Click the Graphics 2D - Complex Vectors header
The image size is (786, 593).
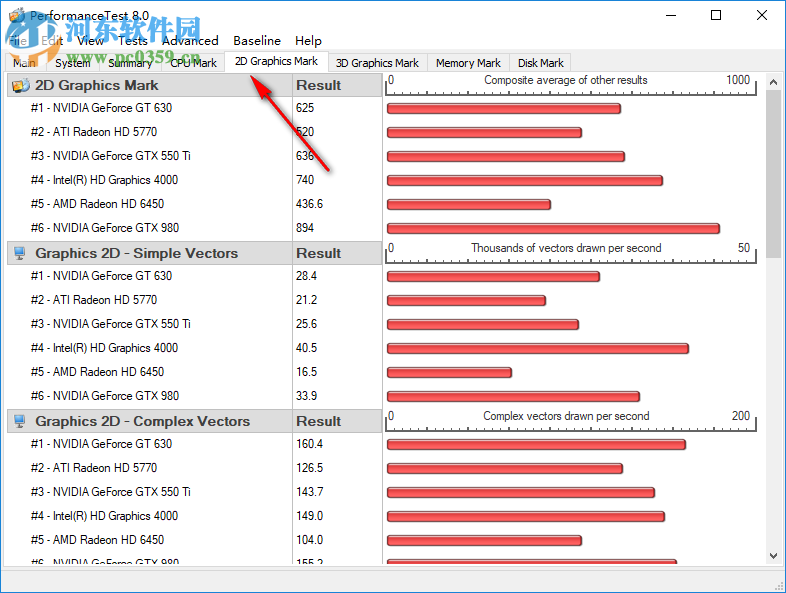149,421
